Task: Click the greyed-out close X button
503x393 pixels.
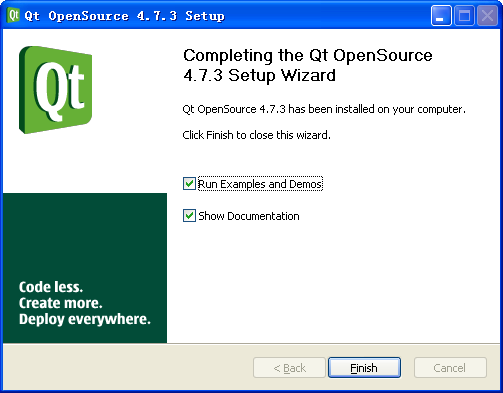Action: tap(487, 16)
